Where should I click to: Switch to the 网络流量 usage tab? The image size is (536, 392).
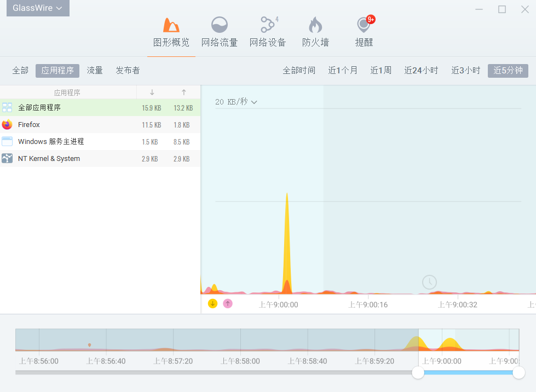click(220, 33)
